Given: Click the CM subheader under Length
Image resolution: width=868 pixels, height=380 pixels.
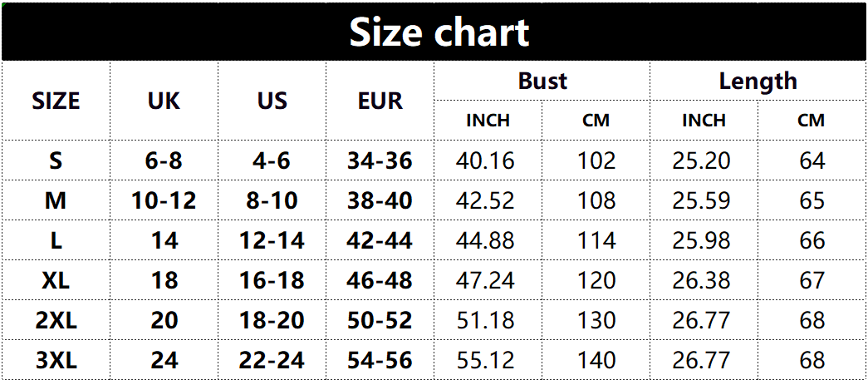Looking at the screenshot, I should pyautogui.click(x=811, y=121).
